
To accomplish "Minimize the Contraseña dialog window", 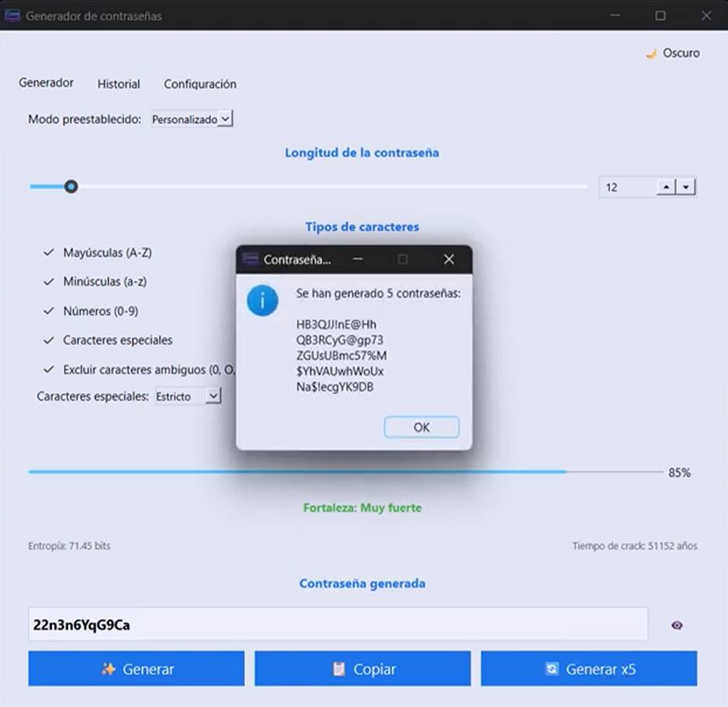I will [357, 259].
